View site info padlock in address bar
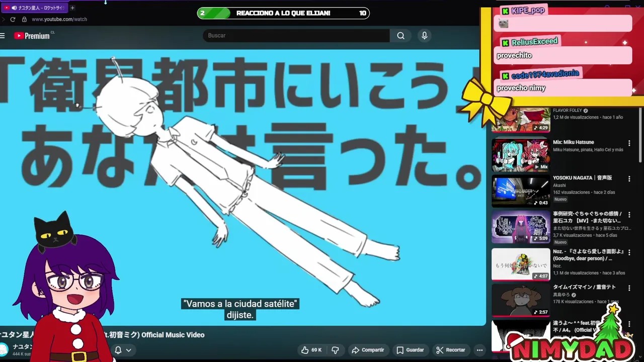This screenshot has height=362, width=644. (24, 19)
